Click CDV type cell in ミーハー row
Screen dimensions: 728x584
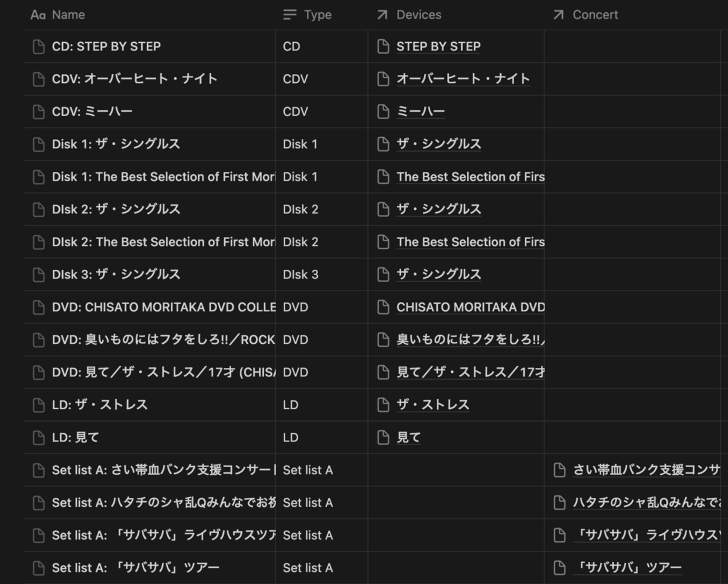click(x=321, y=111)
